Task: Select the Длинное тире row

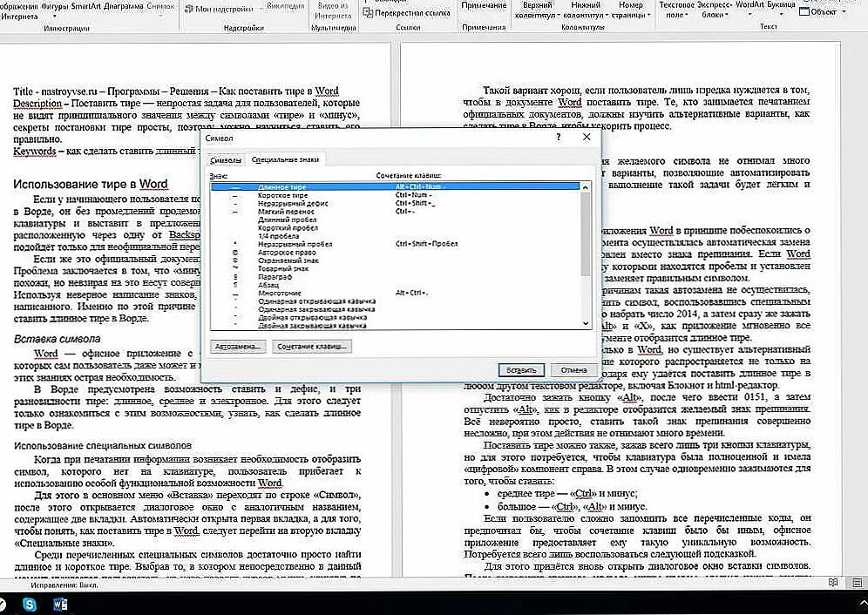Action: pos(396,187)
